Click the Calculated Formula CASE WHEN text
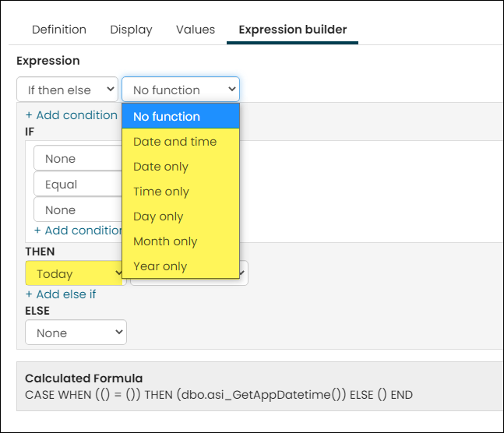The width and height of the screenshot is (504, 433). click(219, 395)
